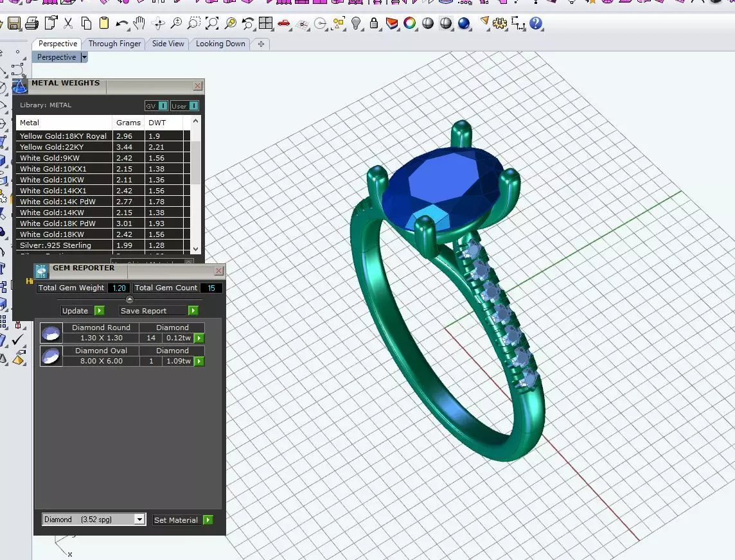Click the padlock Lock Objects icon
Viewport: 735px width, 560px height.
[373, 23]
